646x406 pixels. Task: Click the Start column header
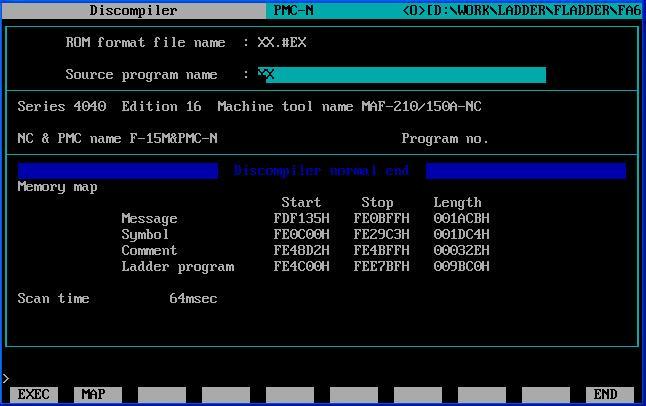[x=301, y=202]
